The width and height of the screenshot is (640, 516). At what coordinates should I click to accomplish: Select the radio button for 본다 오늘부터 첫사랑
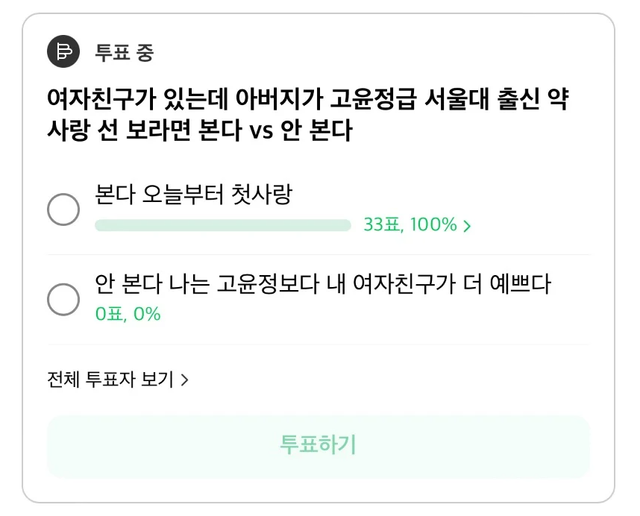(x=64, y=209)
